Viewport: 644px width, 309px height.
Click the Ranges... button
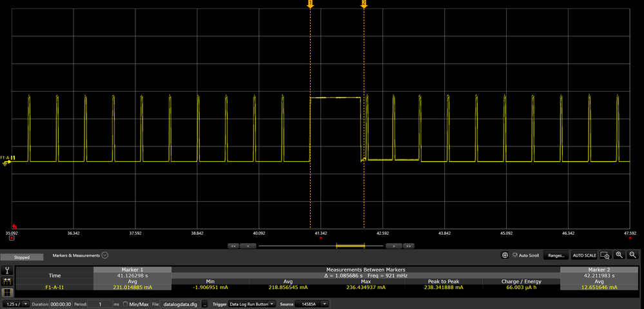pyautogui.click(x=556, y=255)
